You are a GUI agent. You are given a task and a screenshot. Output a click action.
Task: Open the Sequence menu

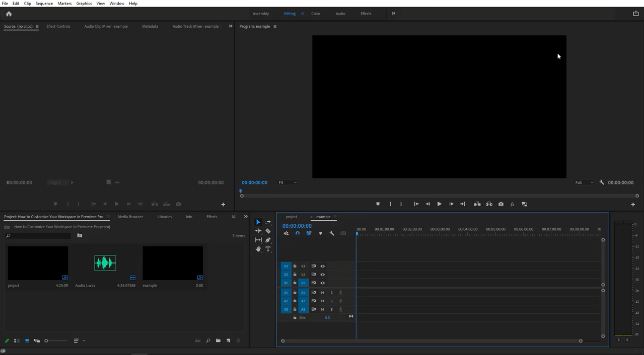coord(44,4)
